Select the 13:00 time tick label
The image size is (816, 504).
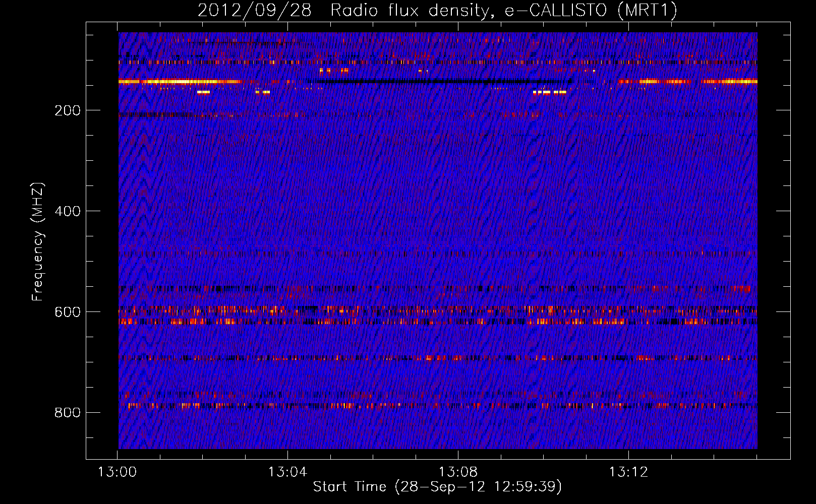click(x=117, y=472)
